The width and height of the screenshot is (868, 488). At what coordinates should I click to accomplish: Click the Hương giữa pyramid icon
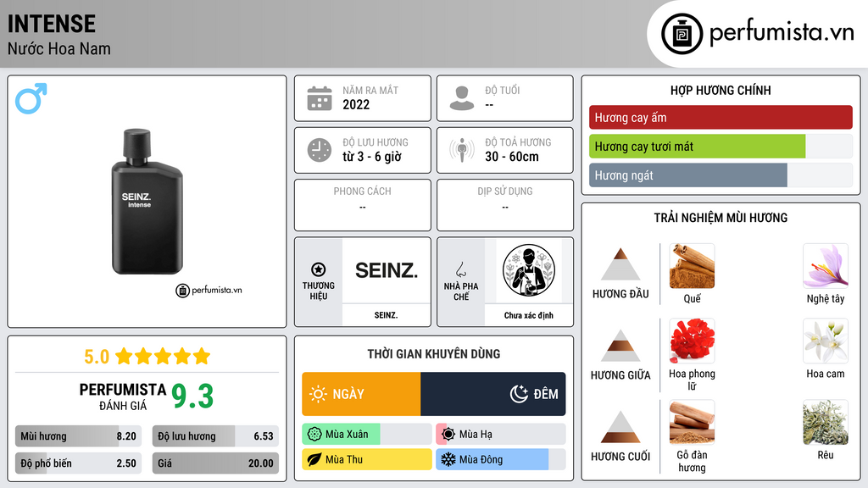pyautogui.click(x=620, y=346)
